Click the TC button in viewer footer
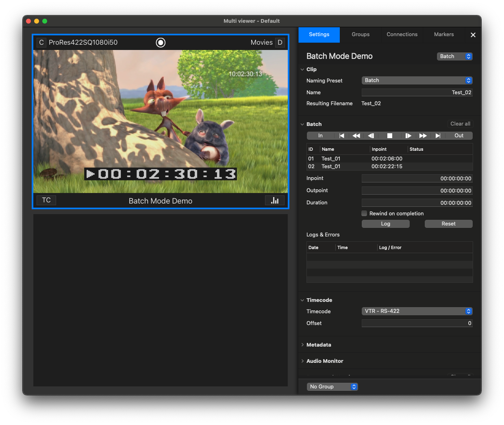 point(46,200)
